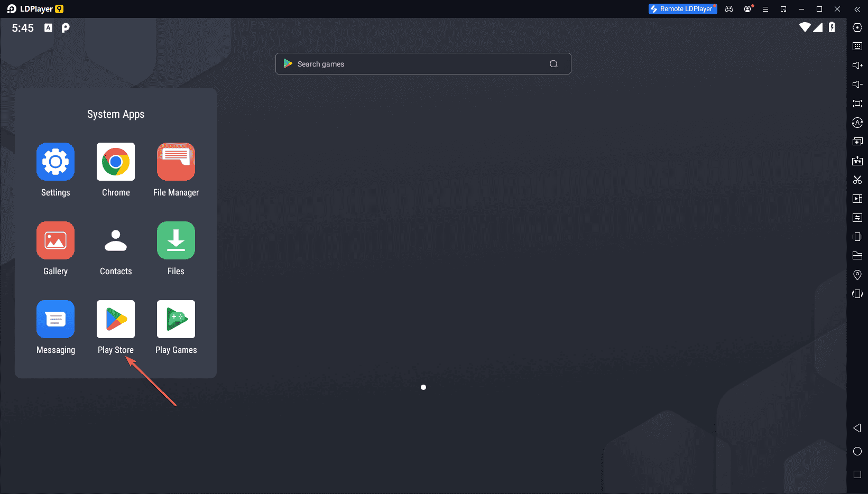Open the video recorder sidebar icon
This screenshot has height=494, width=868.
point(857,199)
